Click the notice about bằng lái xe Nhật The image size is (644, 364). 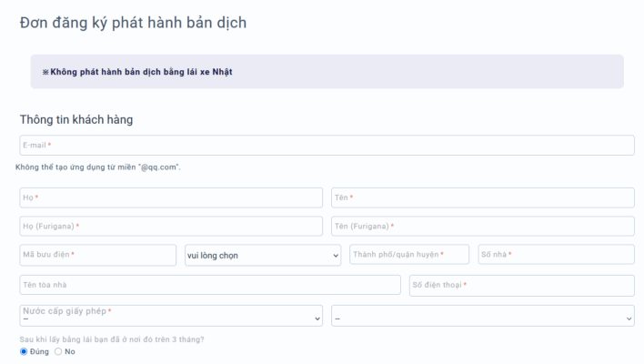click(x=136, y=72)
